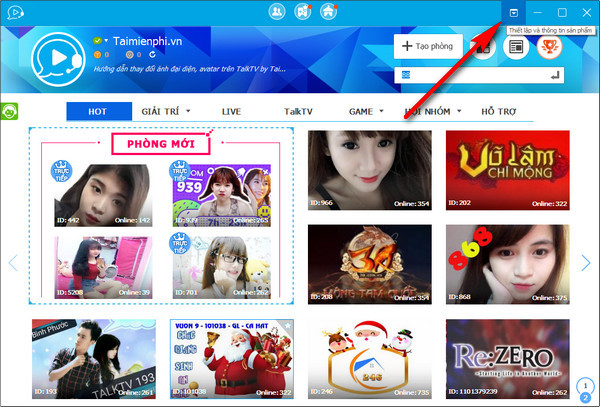Switch to the LIVE tab
The width and height of the screenshot is (600, 407).
click(231, 111)
